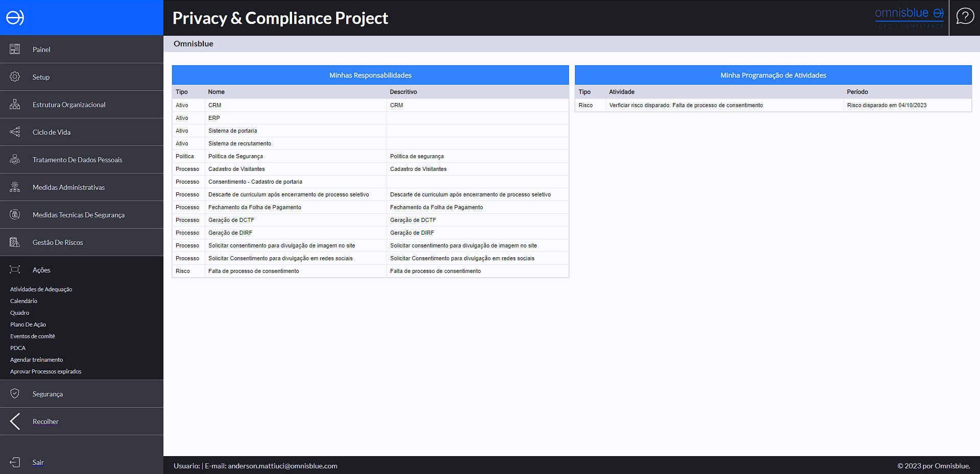Select the Verficiar risco disparado activity row
Screen dimensions: 980x474
coord(685,105)
